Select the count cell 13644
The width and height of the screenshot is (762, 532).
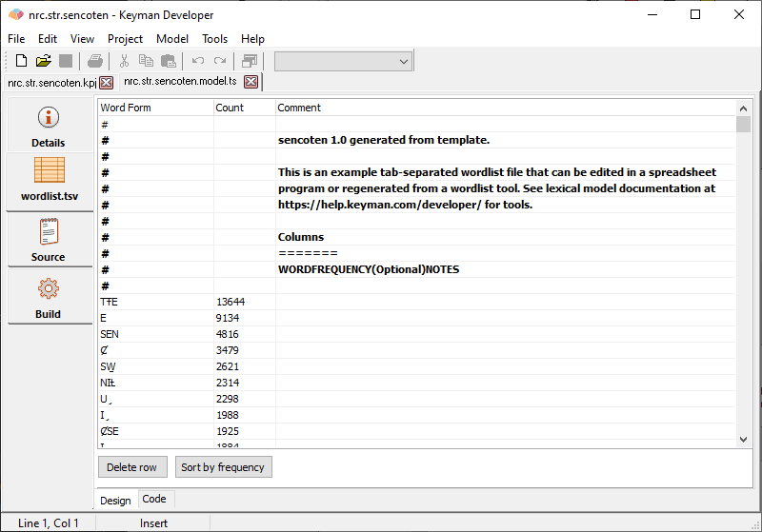coord(245,302)
